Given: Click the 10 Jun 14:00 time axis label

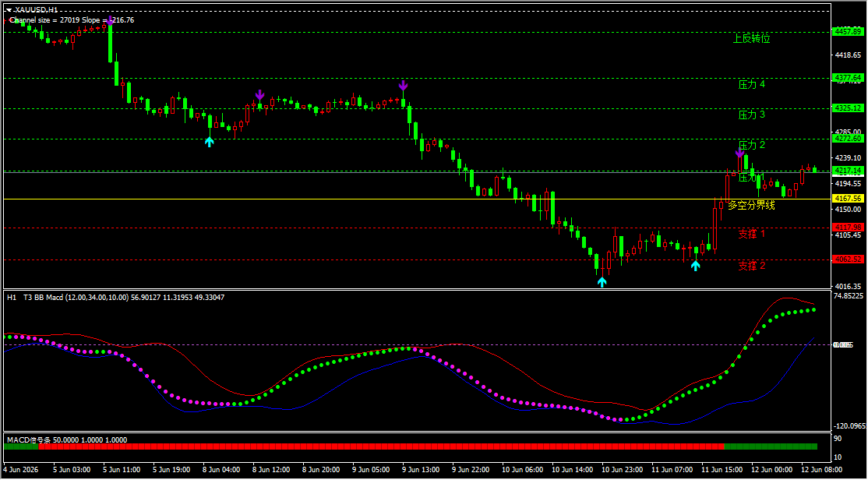Looking at the screenshot, I should (x=573, y=470).
